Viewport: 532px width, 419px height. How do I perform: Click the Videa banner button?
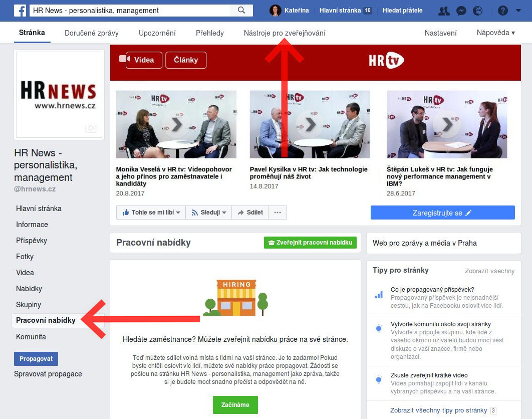point(143,60)
